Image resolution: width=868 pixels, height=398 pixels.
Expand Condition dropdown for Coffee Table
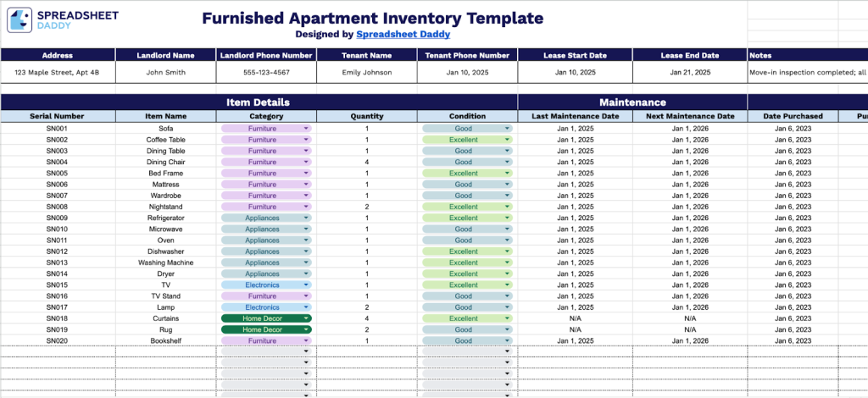pos(508,140)
